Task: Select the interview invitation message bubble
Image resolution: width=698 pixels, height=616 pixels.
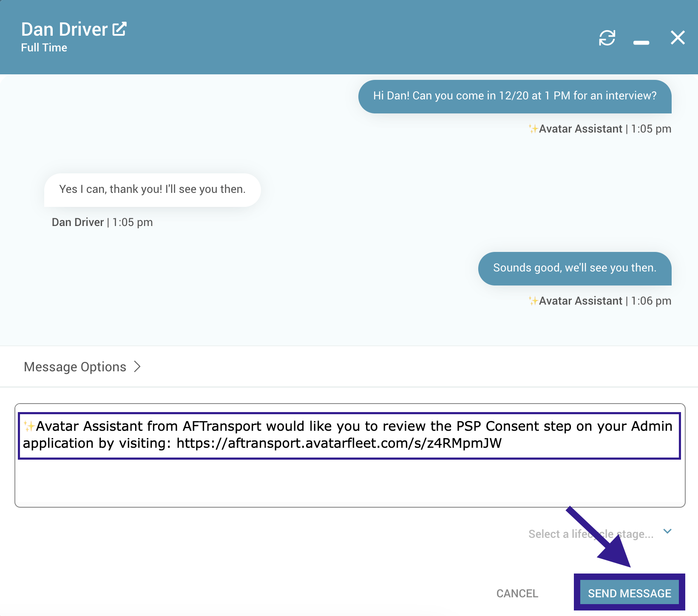Action: tap(514, 96)
